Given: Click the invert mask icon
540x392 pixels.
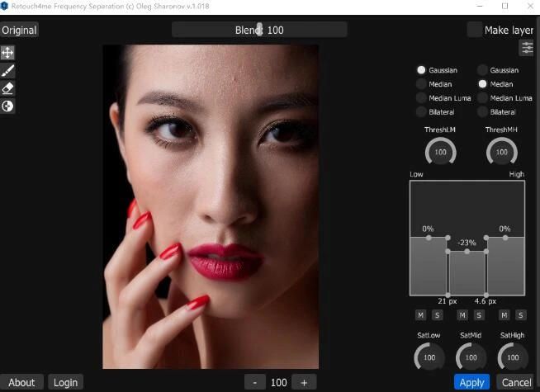Looking at the screenshot, I should click(x=8, y=106).
